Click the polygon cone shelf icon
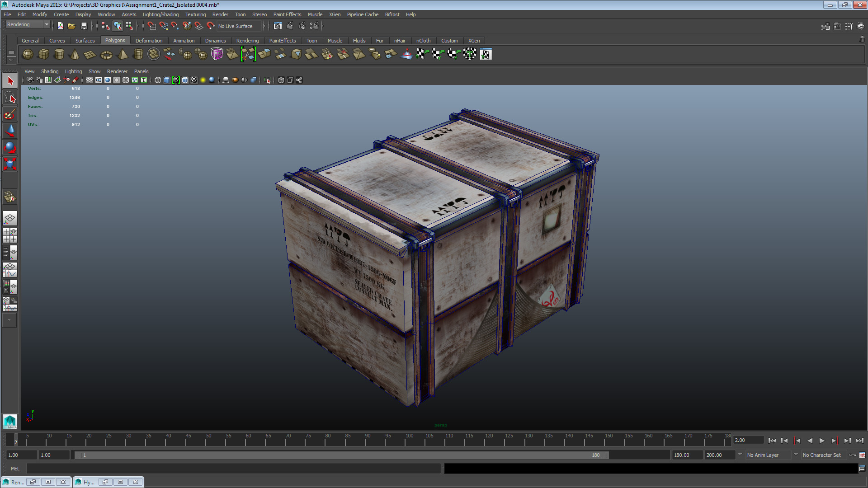 pyautogui.click(x=75, y=55)
